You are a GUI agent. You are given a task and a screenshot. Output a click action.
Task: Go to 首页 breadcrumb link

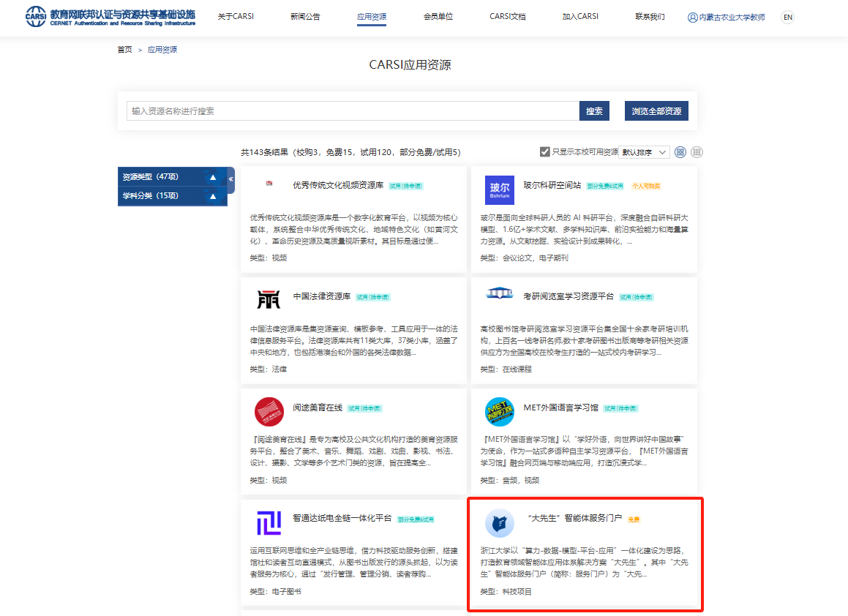tap(125, 50)
